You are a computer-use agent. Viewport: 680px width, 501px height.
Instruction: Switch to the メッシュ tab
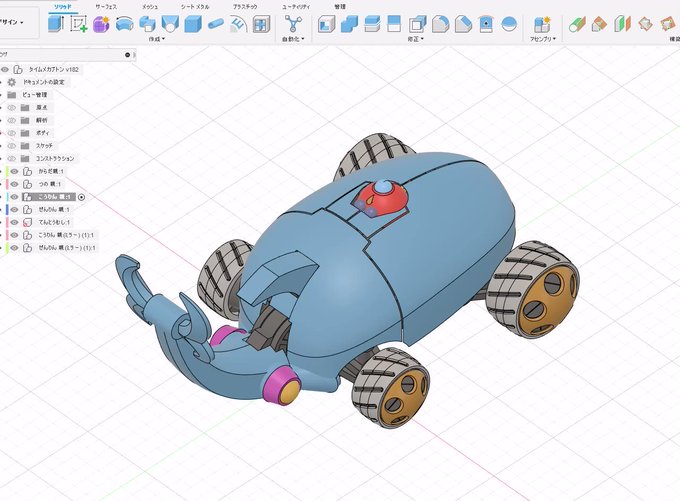[x=150, y=7]
